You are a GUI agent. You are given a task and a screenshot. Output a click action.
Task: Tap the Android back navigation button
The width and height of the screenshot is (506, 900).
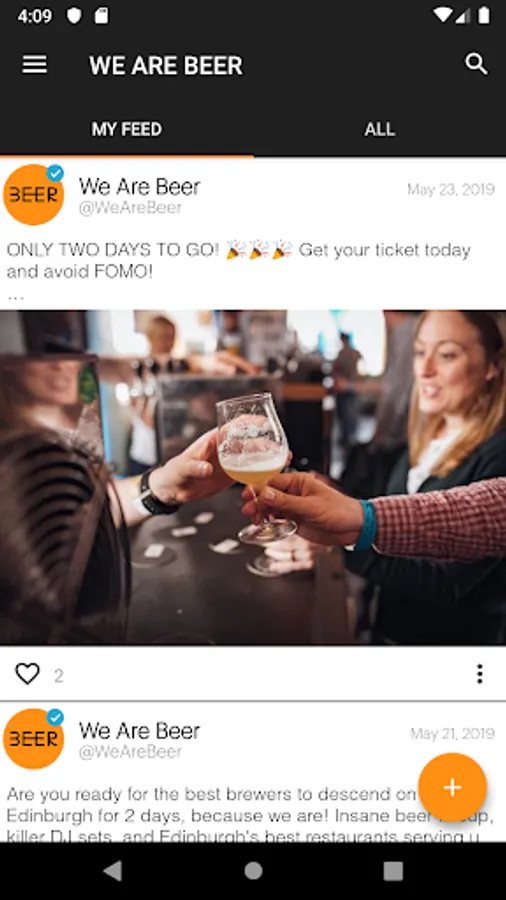click(112, 871)
